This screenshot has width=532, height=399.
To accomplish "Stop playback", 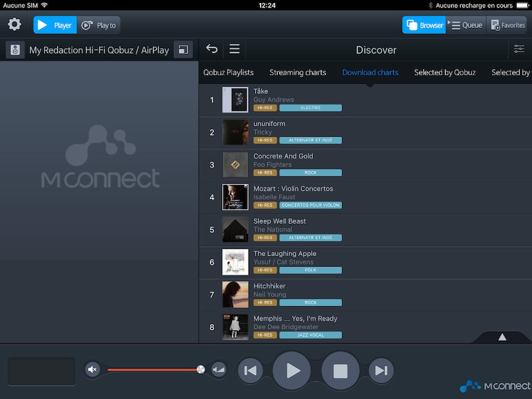I will (x=340, y=371).
